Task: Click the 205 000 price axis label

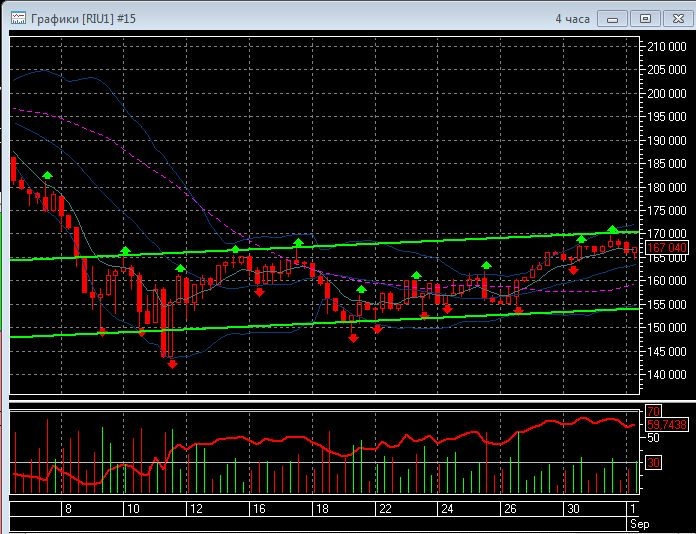Action: [x=666, y=70]
